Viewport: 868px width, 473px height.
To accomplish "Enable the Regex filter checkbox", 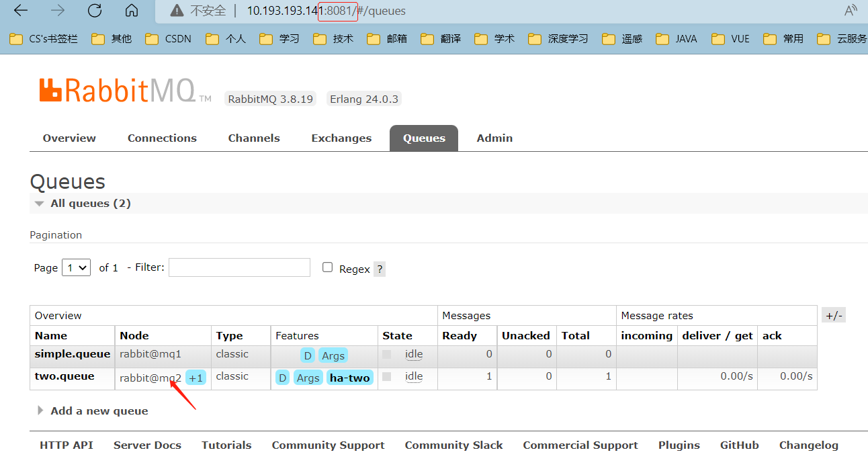I will pos(327,267).
